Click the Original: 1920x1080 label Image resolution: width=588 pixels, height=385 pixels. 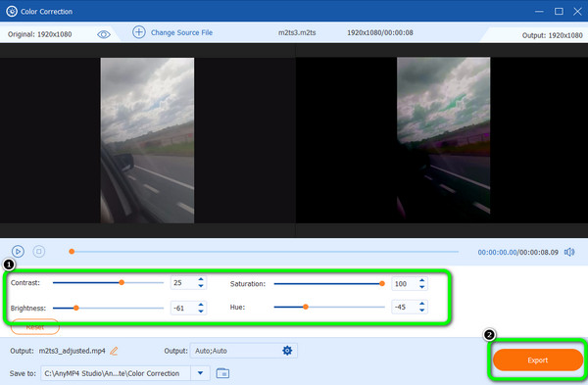(x=40, y=34)
